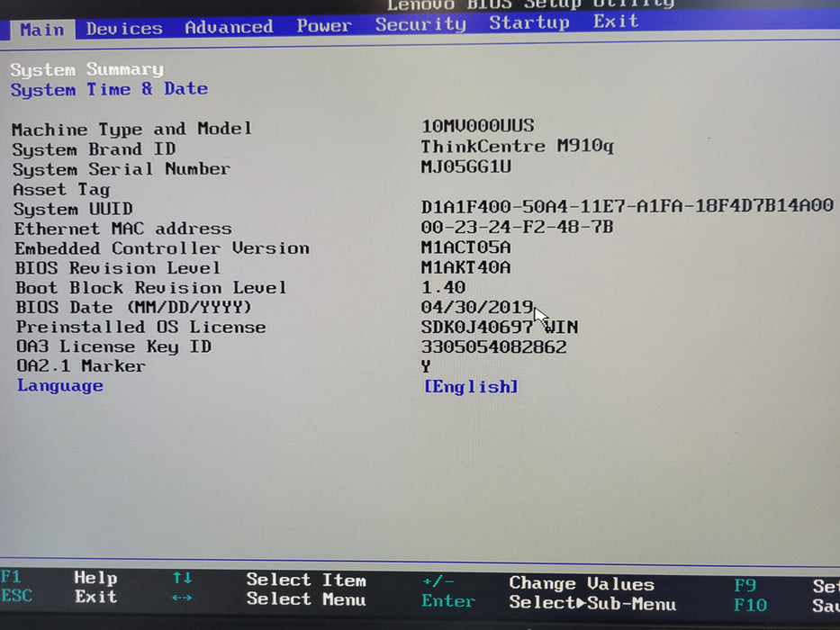Screen dimensions: 840x630
Task: Change the [English] language value
Action: [x=471, y=386]
